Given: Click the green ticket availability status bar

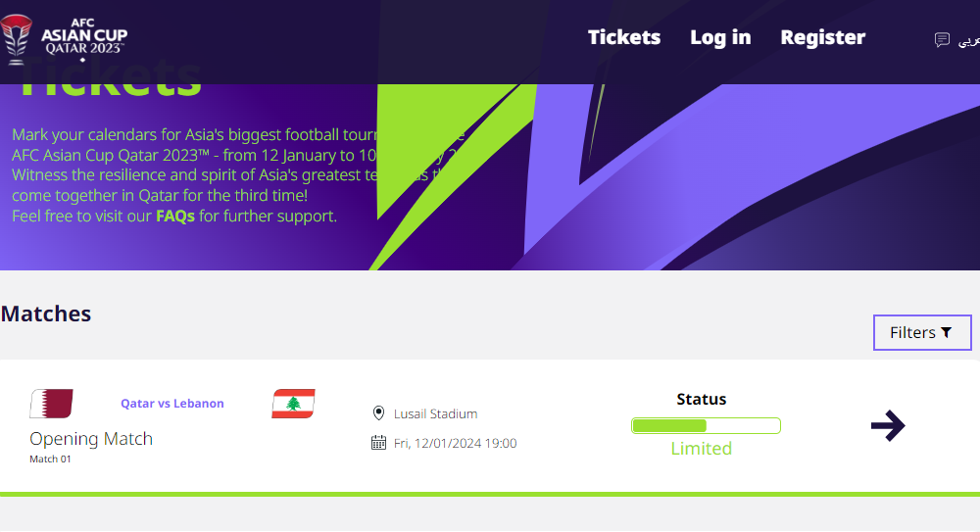Looking at the screenshot, I should tap(706, 425).
